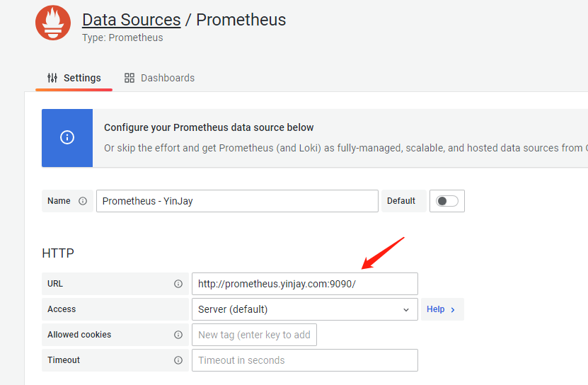Click the info icon beside URL label
Screen dimensions: 588x385
tap(178, 284)
